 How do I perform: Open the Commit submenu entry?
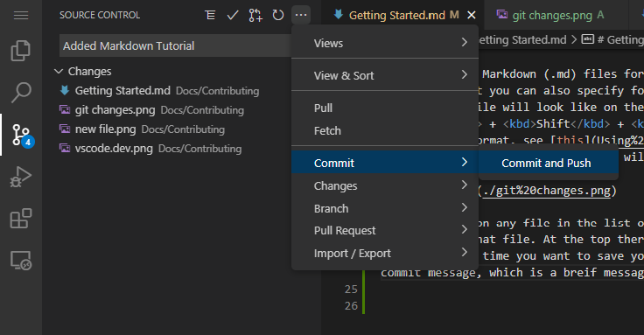pos(385,163)
